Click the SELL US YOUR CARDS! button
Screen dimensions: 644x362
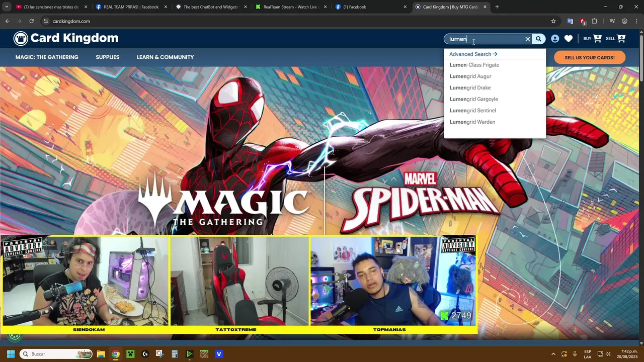590,57
